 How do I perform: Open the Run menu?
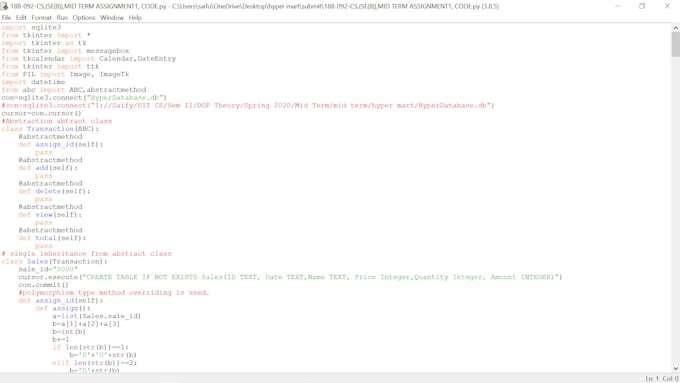pyautogui.click(x=62, y=18)
